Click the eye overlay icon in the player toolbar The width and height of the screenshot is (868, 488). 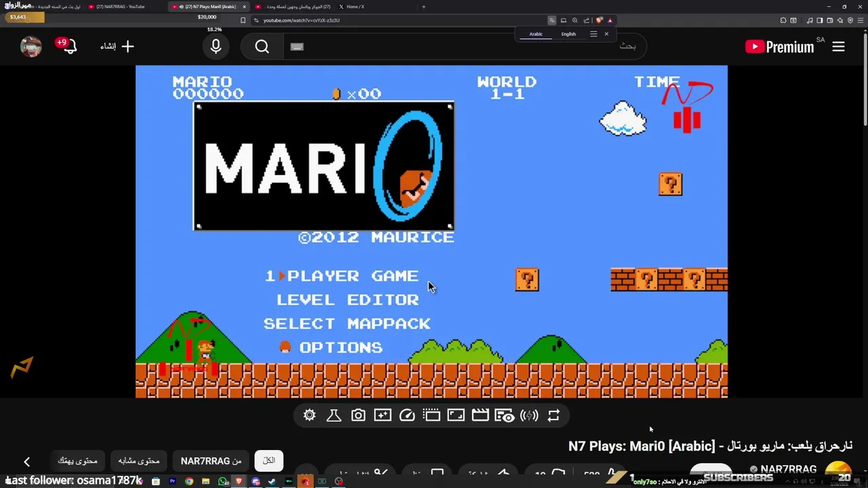504,415
